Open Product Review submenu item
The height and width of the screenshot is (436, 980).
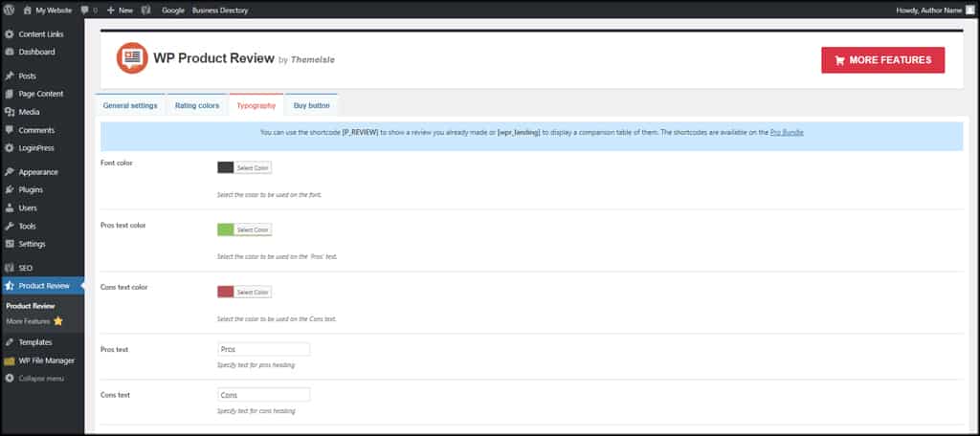[x=31, y=306]
